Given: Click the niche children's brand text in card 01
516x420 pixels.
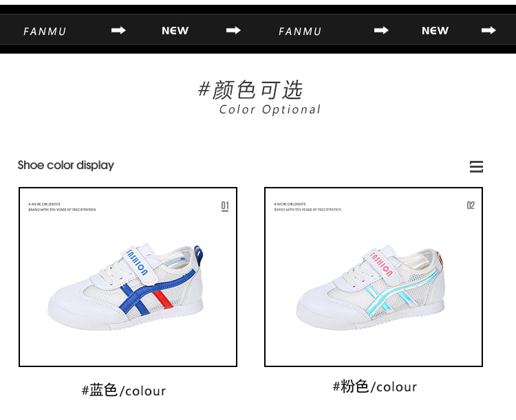Looking at the screenshot, I should [x=62, y=207].
